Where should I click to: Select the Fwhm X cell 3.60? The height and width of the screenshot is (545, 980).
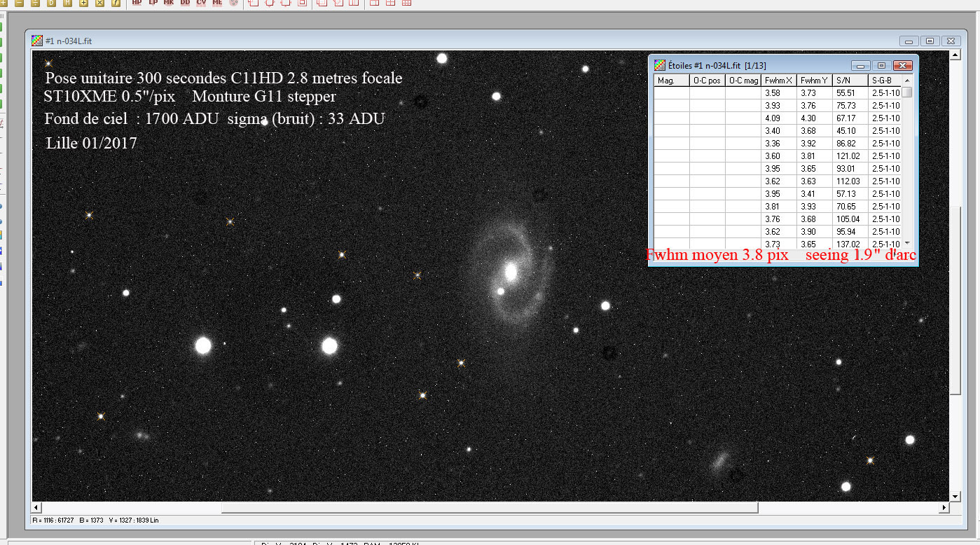tap(780, 156)
